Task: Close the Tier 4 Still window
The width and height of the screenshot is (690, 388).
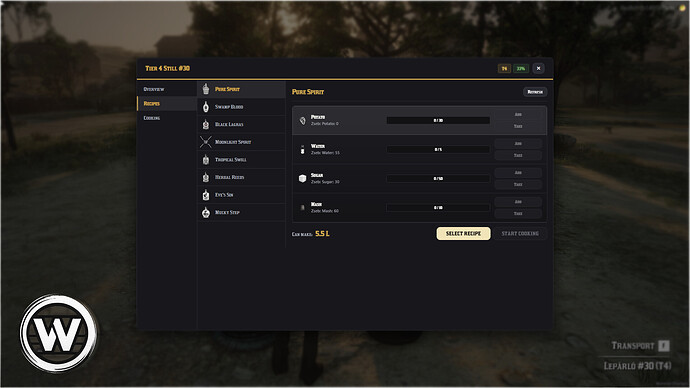Action: [x=538, y=68]
